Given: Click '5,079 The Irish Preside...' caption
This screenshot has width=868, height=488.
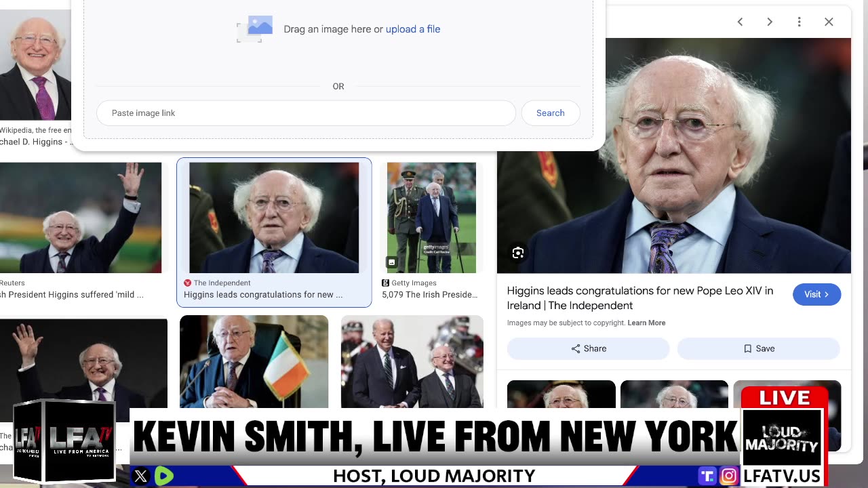Looking at the screenshot, I should (430, 295).
